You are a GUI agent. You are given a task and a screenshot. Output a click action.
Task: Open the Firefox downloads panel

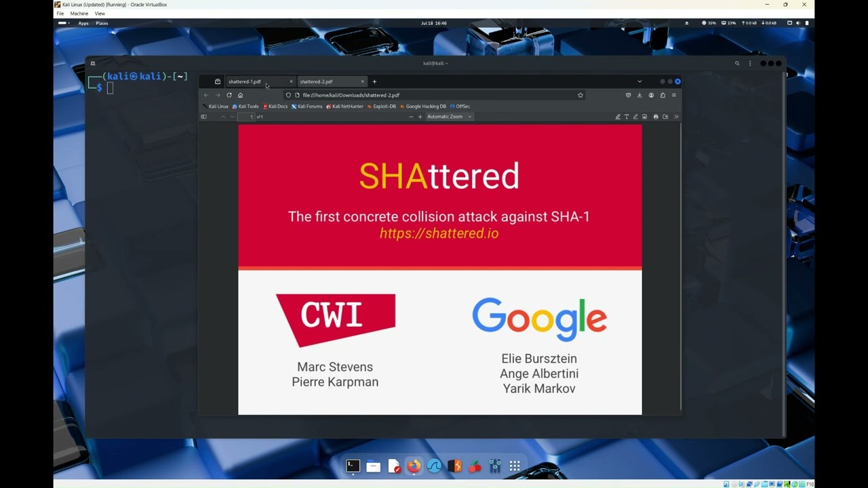pos(639,95)
